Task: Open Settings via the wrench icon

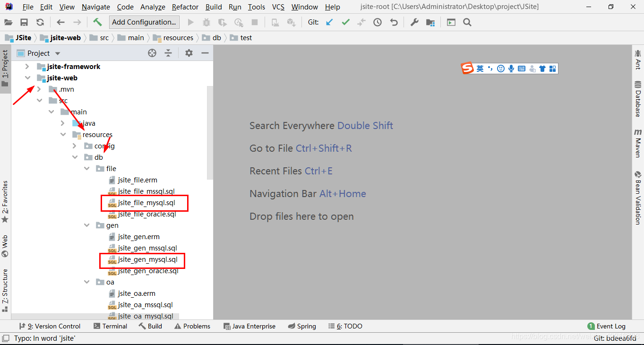Action: coord(414,22)
